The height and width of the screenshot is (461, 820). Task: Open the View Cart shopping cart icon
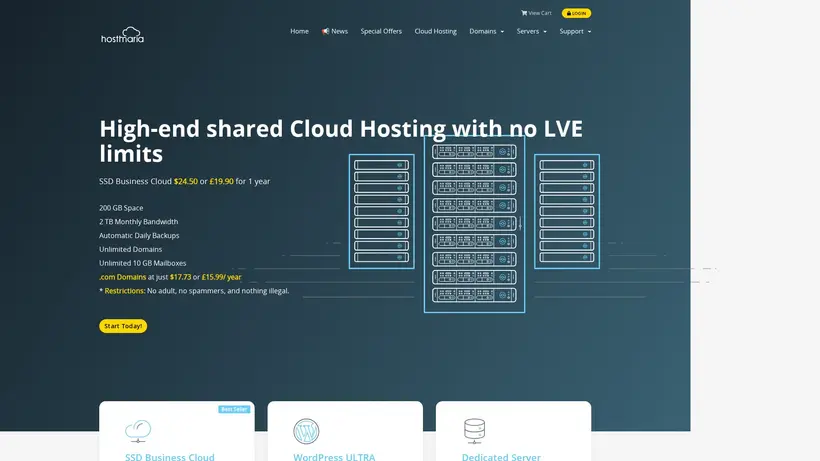tap(524, 13)
